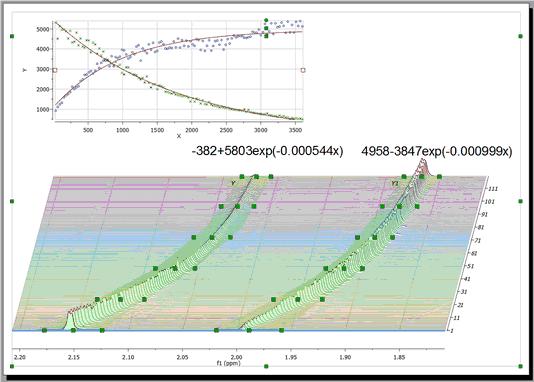
Task: Click the f1 (ppm) axis title
Action: coord(229,363)
